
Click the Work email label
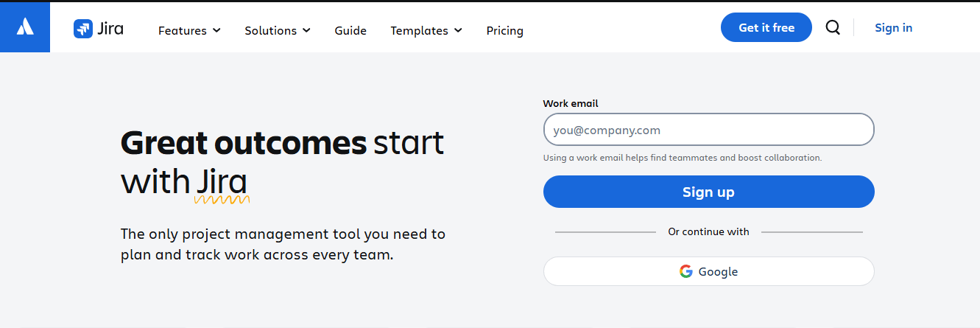(x=571, y=104)
